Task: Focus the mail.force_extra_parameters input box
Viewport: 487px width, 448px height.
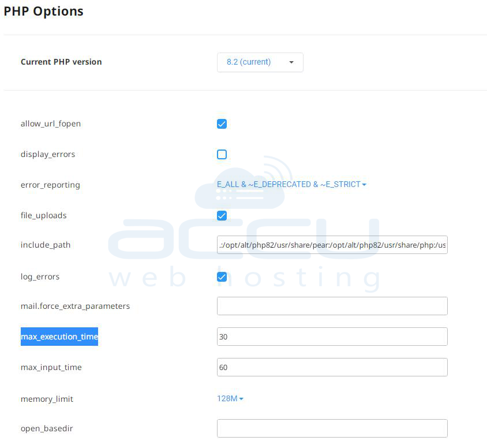Action: (332, 306)
